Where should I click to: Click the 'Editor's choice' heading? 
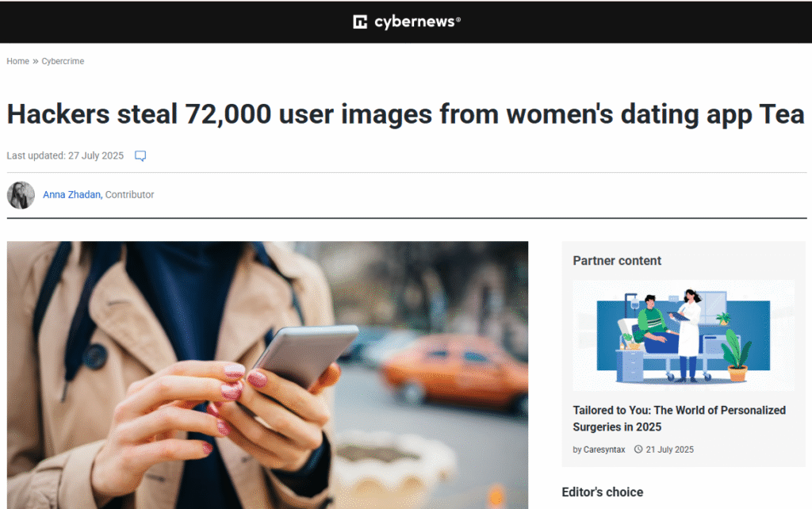603,492
